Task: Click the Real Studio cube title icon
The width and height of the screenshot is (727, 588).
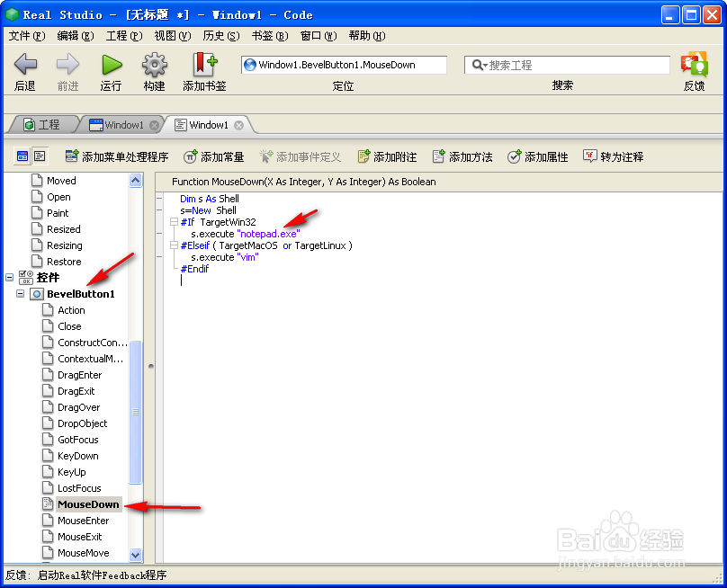Action: pos(12,14)
